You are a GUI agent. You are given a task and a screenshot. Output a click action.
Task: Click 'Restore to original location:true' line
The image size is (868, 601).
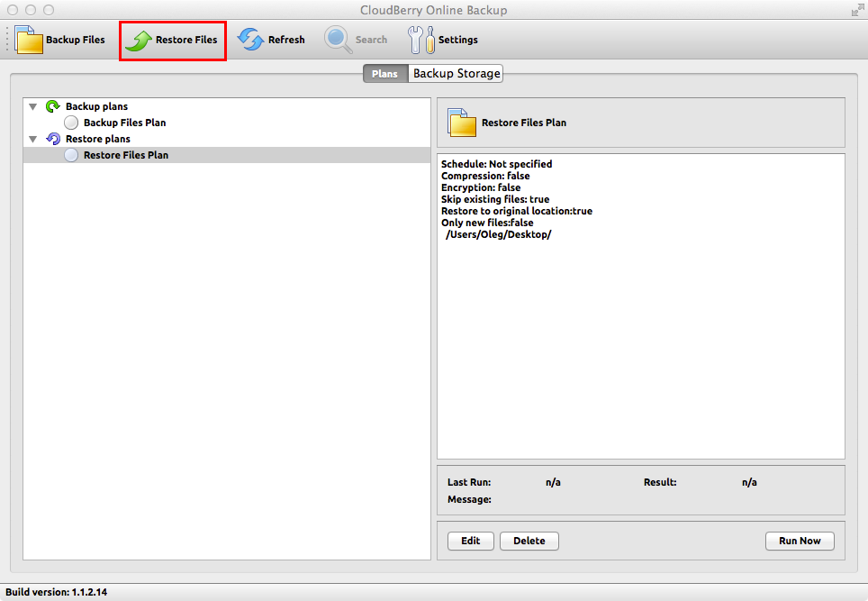click(517, 211)
